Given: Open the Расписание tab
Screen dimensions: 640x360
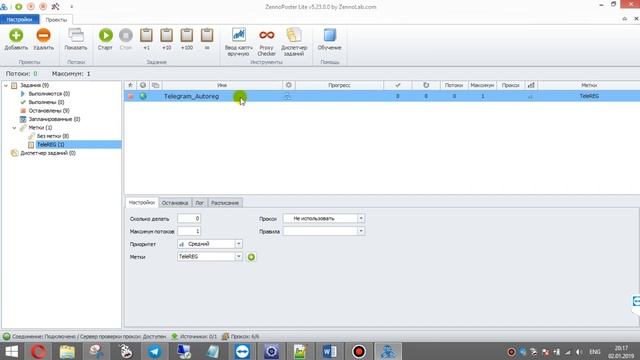Looking at the screenshot, I should pyautogui.click(x=225, y=203).
